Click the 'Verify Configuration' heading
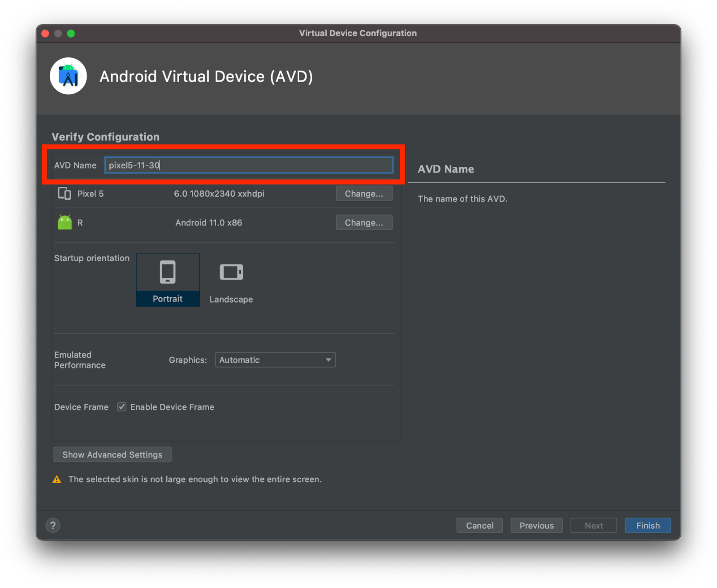Image resolution: width=717 pixels, height=588 pixels. 106,137
